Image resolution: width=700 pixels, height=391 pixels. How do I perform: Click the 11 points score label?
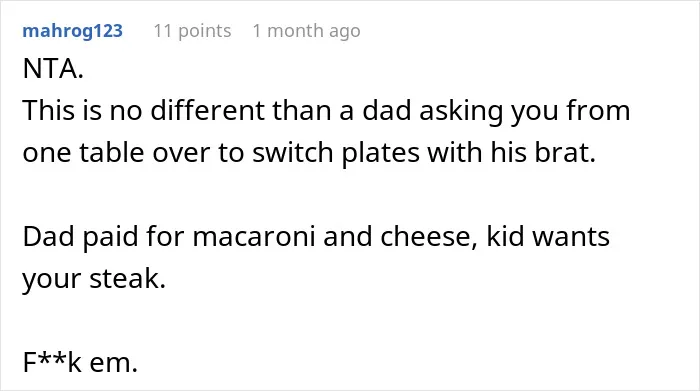pyautogui.click(x=192, y=31)
